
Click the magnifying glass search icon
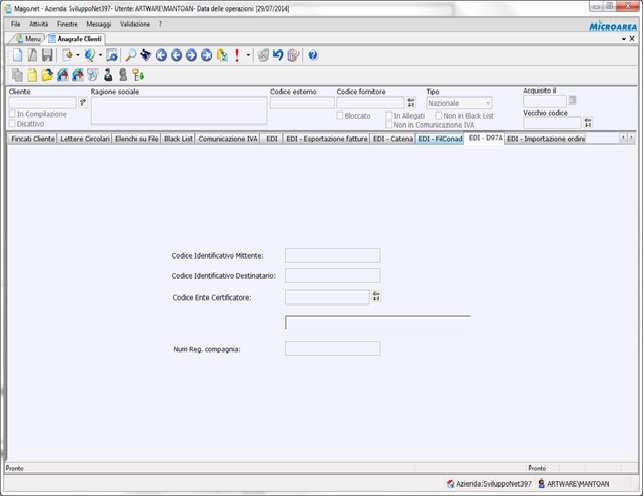pyautogui.click(x=130, y=56)
